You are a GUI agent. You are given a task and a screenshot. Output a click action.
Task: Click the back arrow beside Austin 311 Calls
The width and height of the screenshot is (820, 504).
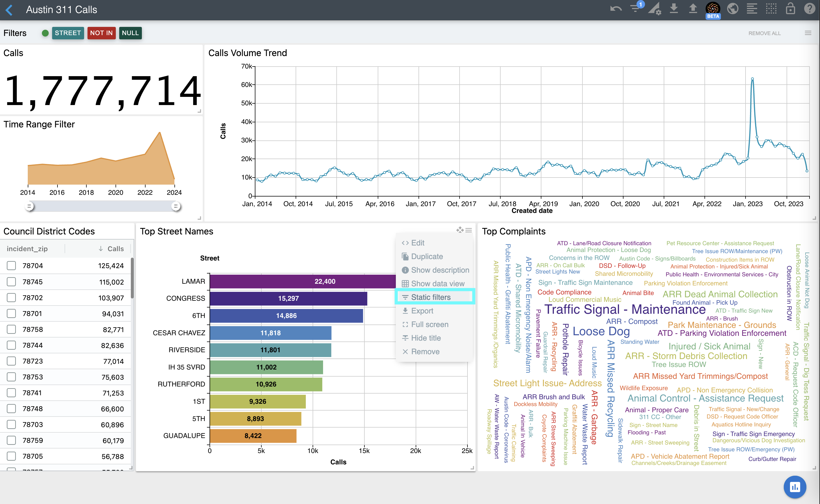9,10
